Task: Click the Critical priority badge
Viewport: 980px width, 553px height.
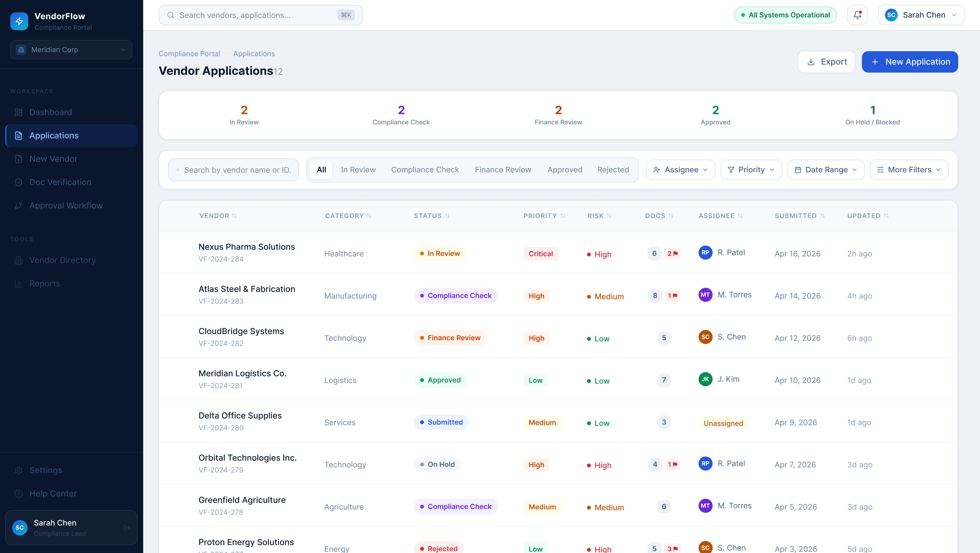Action: tap(541, 254)
